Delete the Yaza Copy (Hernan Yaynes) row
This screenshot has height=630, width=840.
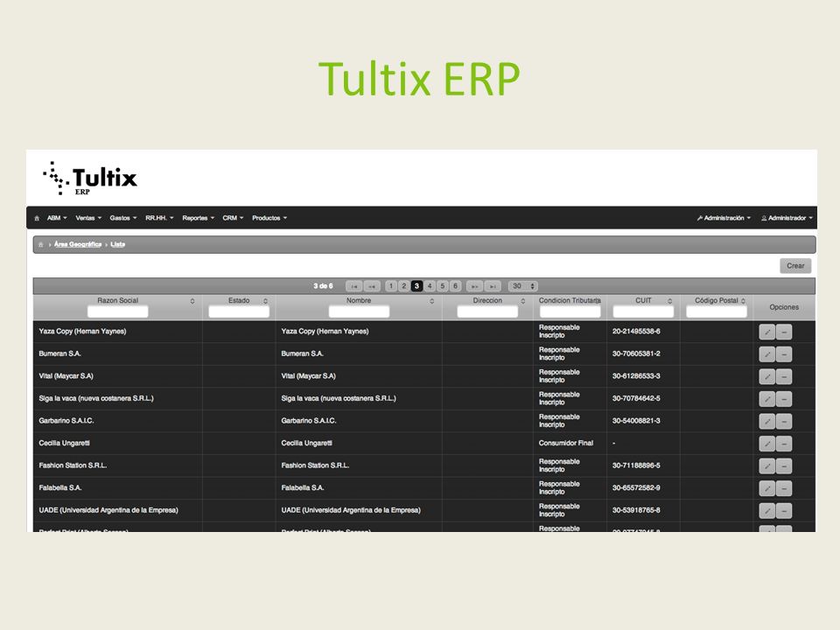[784, 332]
